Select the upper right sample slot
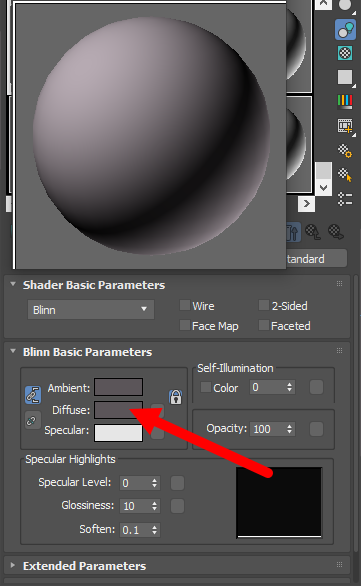The image size is (361, 586). [x=299, y=46]
